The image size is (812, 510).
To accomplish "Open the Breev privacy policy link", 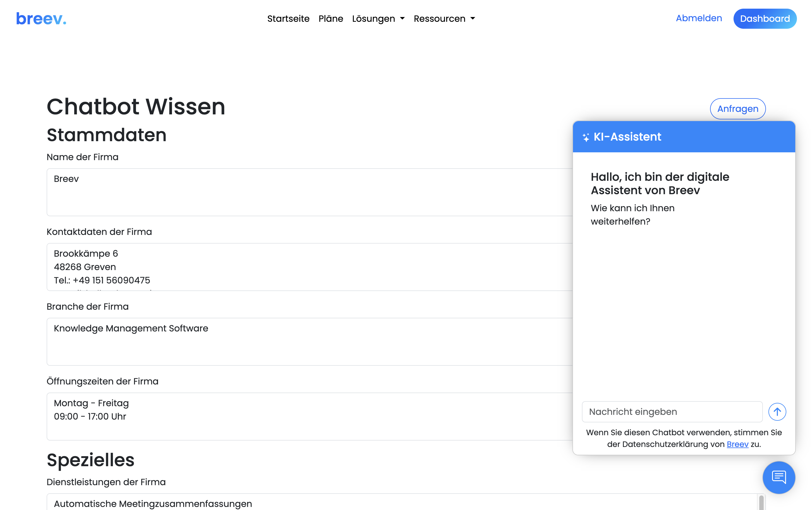I will [x=737, y=444].
